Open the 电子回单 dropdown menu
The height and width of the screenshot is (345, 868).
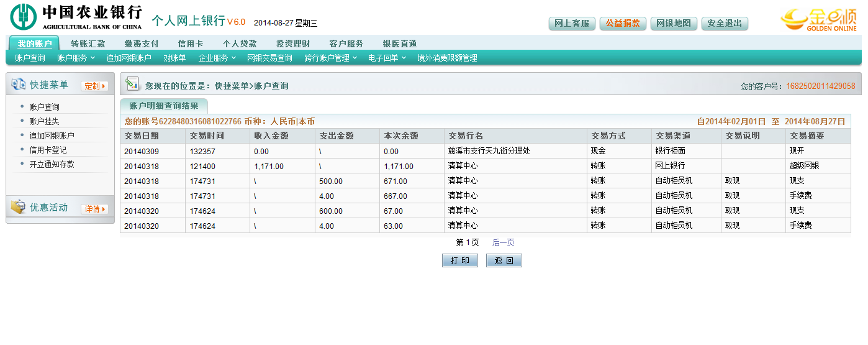[387, 58]
